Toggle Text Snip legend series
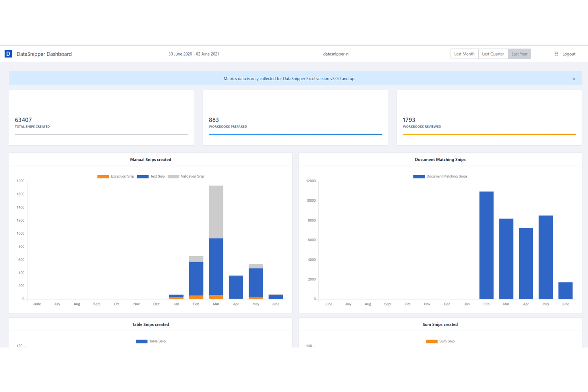The width and height of the screenshot is (588, 392). [151, 176]
